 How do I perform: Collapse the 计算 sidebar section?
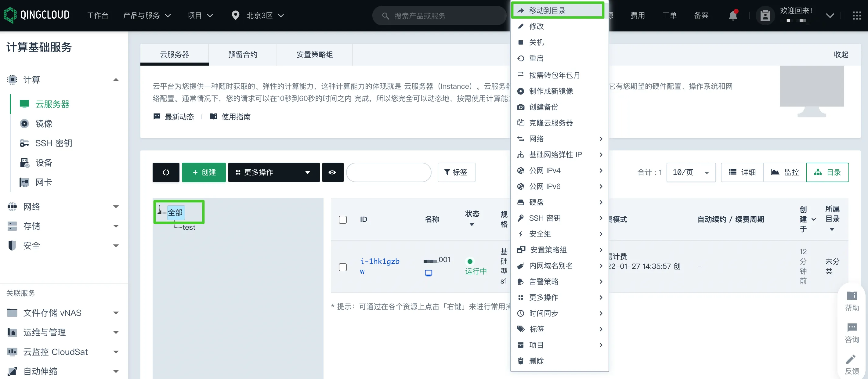coord(116,80)
